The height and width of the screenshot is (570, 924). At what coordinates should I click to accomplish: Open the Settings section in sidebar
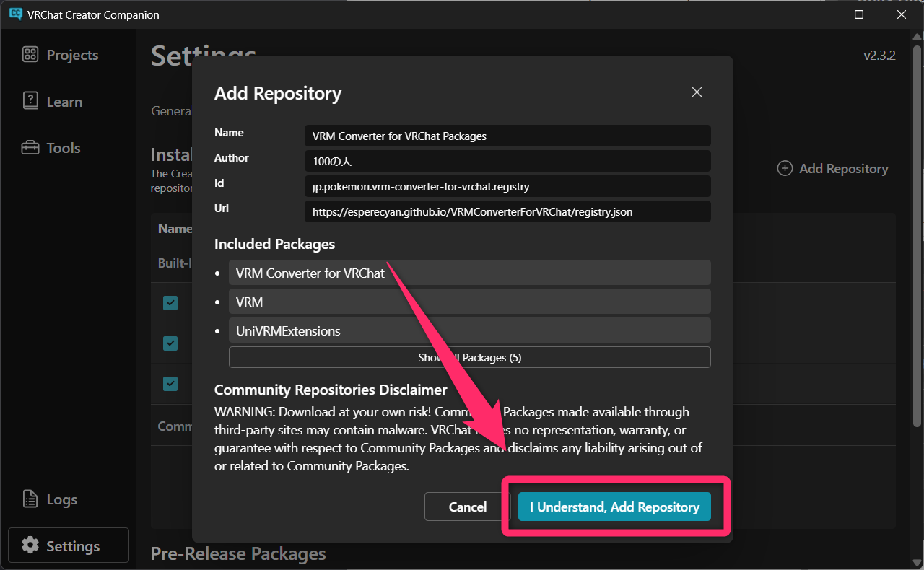[68, 545]
